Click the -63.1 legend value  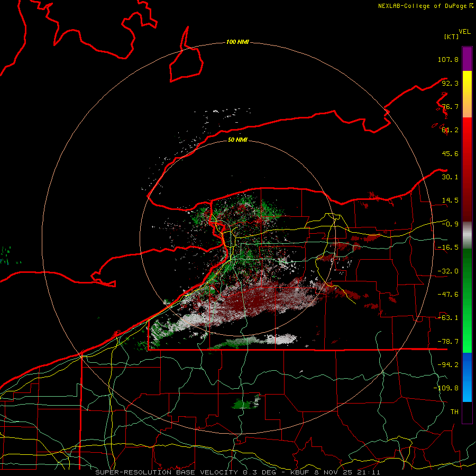(x=448, y=318)
